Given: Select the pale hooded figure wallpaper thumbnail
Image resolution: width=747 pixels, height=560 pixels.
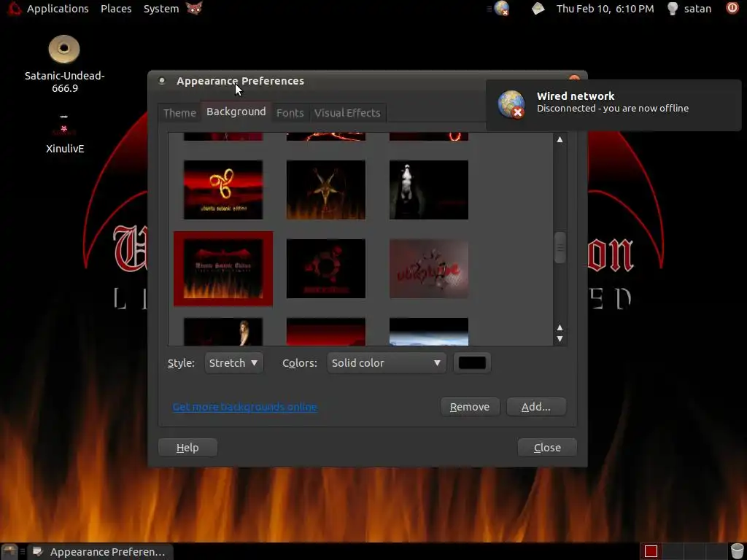Looking at the screenshot, I should 429,190.
